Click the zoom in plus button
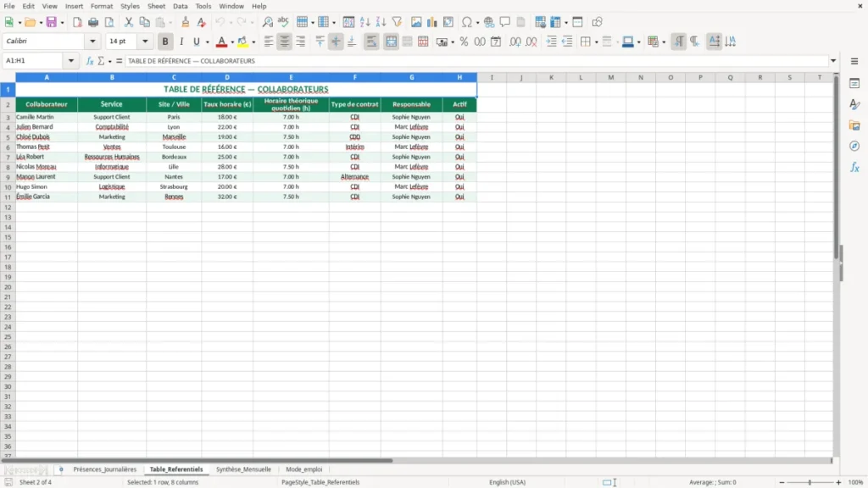This screenshot has height=488, width=868. (x=838, y=482)
